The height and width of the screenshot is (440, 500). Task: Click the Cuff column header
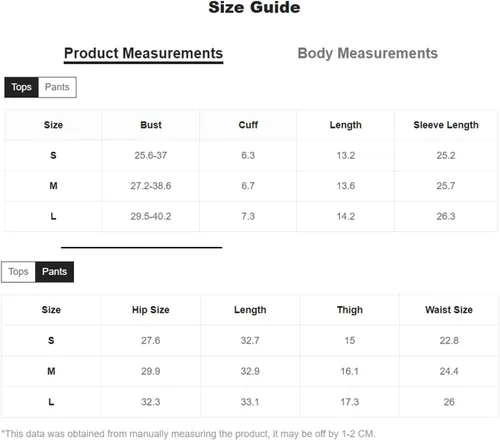[248, 125]
